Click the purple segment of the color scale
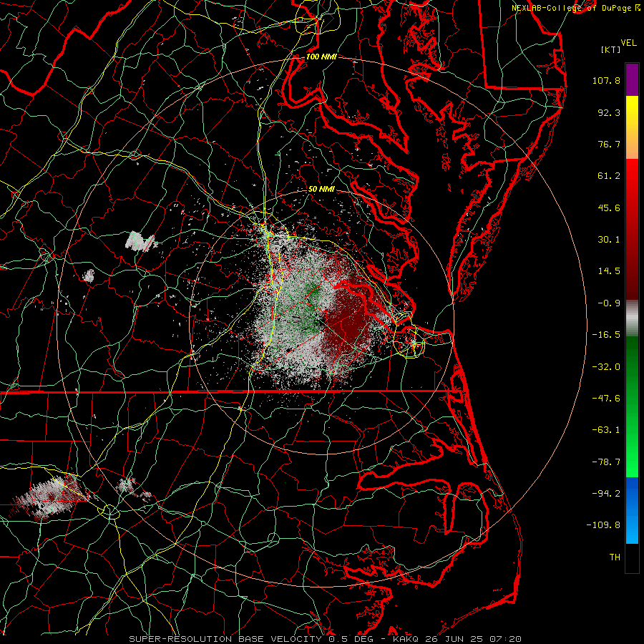644x644 pixels. click(632, 79)
